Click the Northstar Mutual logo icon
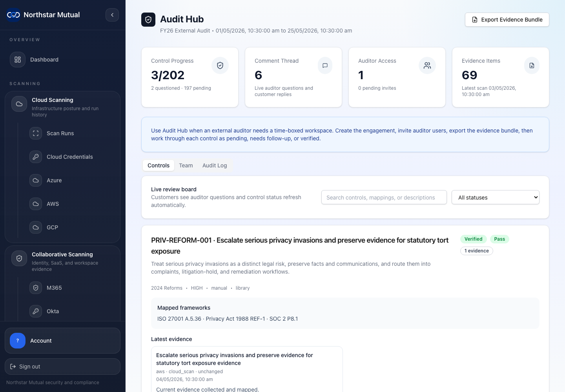The image size is (565, 392). tap(13, 15)
